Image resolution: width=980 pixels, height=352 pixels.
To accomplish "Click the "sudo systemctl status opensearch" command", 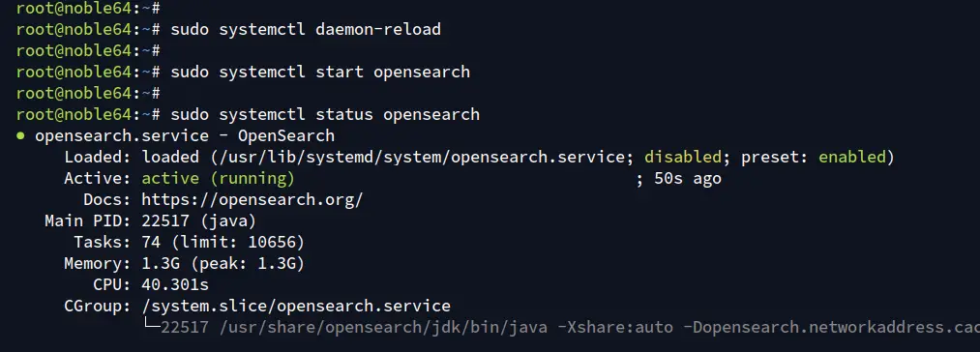I will point(325,114).
